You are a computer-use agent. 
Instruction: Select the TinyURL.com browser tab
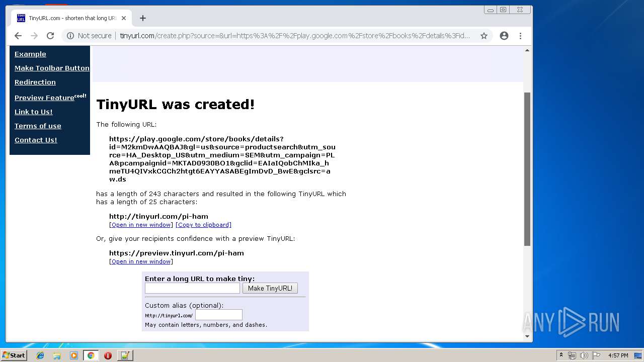[70, 18]
